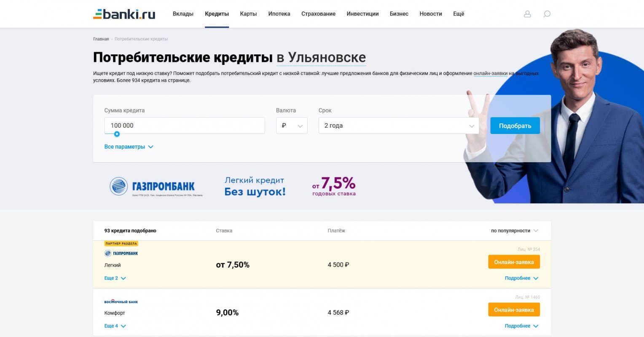
Task: Click the Платёж column header
Action: [336, 231]
